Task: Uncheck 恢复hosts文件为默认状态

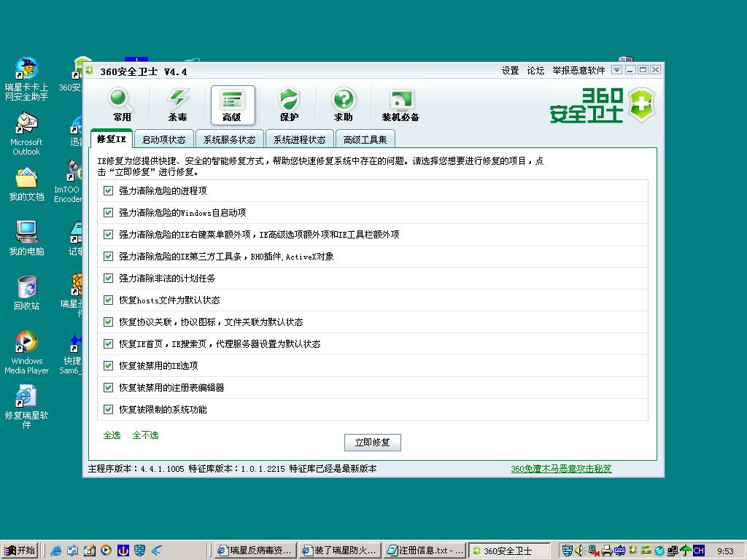Action: 108,300
